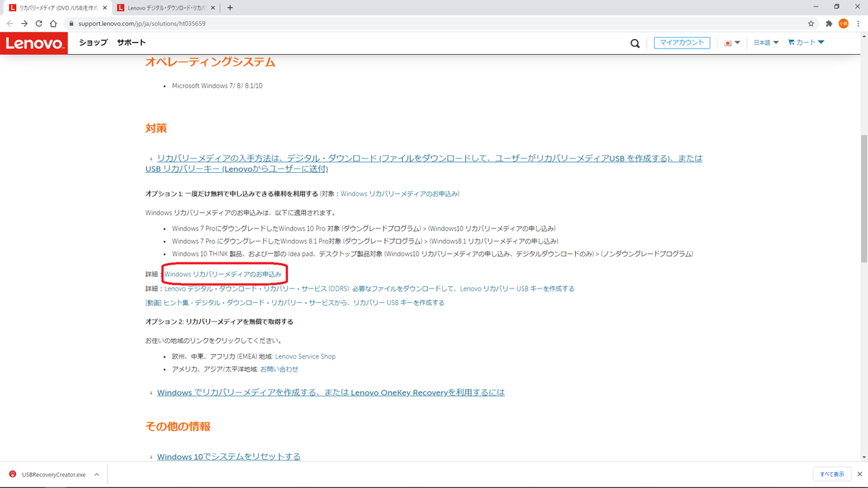This screenshot has height=488, width=868.
Task: Expand Windows でリカバリーメディアを作成する section
Action: pyautogui.click(x=331, y=393)
